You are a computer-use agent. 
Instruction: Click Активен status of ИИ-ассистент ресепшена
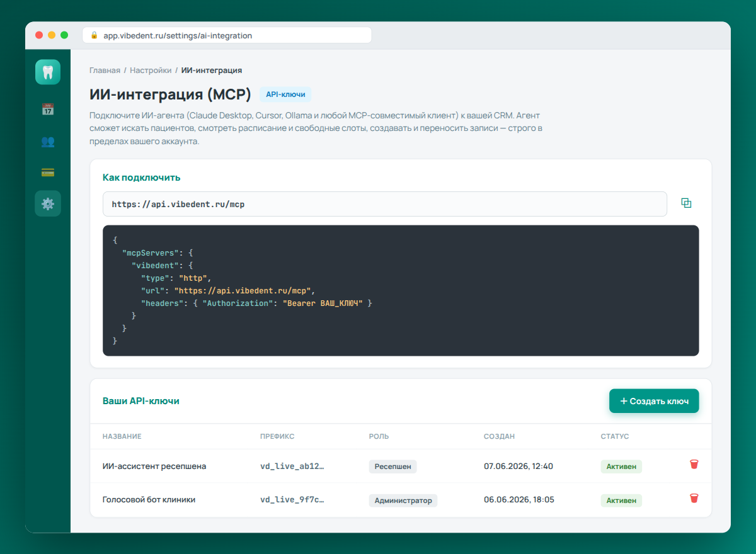pos(621,466)
